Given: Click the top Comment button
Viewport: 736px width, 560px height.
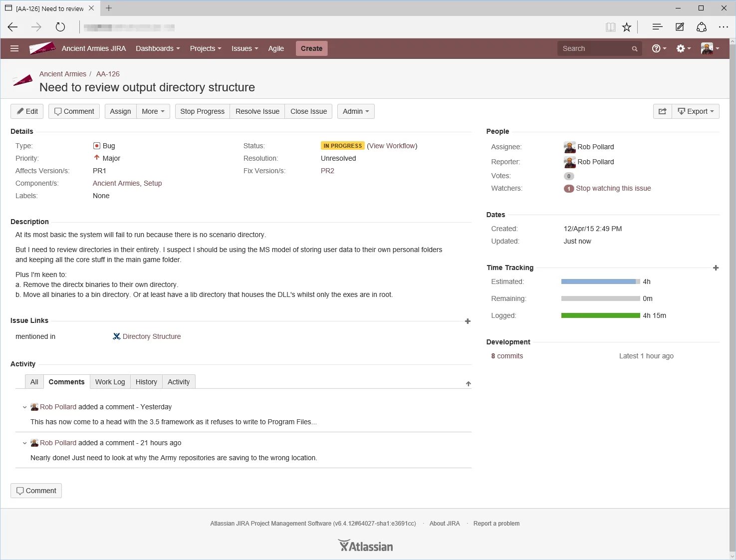Looking at the screenshot, I should [x=74, y=111].
